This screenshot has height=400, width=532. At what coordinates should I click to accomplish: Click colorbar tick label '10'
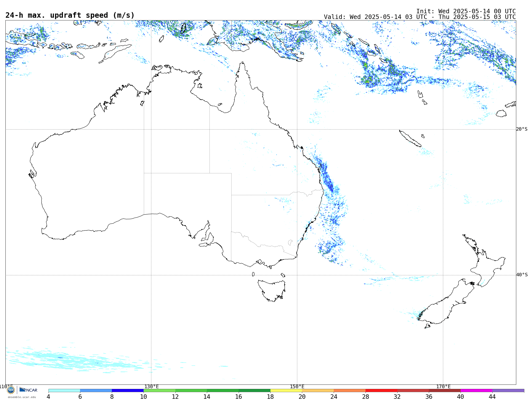[x=144, y=397]
